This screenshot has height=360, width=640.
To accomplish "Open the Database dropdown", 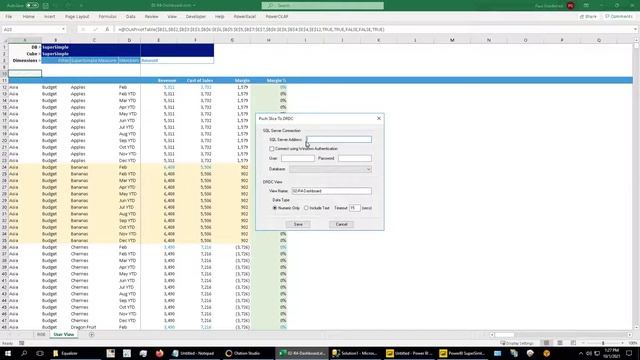I will (x=330, y=169).
